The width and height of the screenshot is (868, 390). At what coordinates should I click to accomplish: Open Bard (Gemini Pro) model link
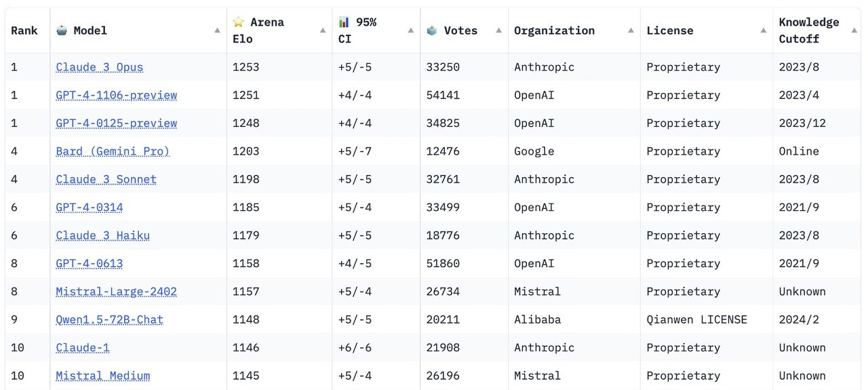coord(113,151)
